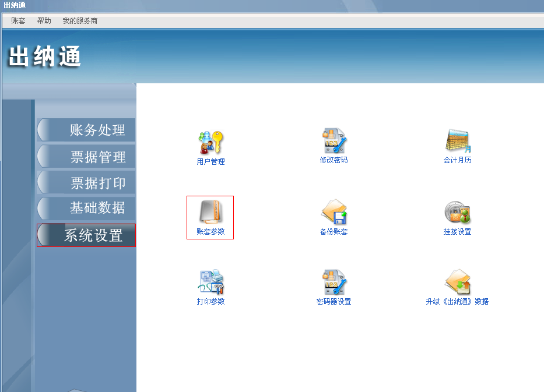Open the 修改密码 change password icon
This screenshot has height=392, width=544.
(334, 141)
